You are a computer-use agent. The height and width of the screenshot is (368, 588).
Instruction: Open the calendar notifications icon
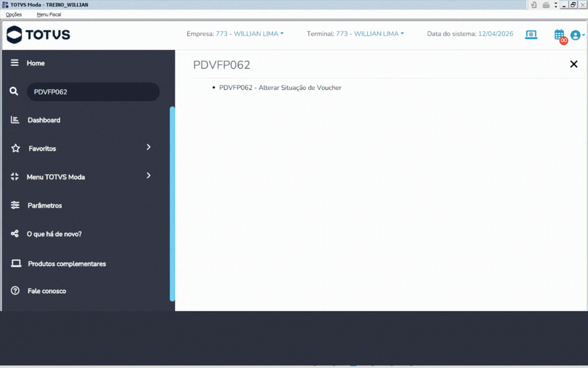click(559, 35)
